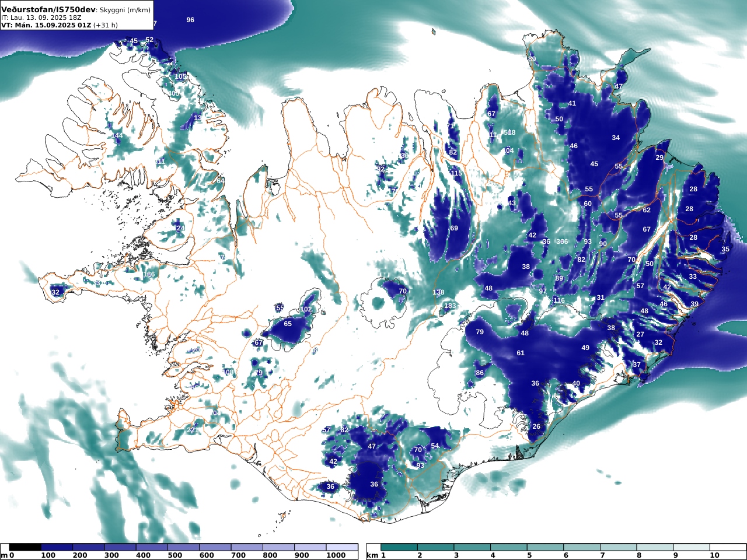Viewport: 747px width, 560px height.
Task: Click visibility value 40
Action: pyautogui.click(x=576, y=383)
